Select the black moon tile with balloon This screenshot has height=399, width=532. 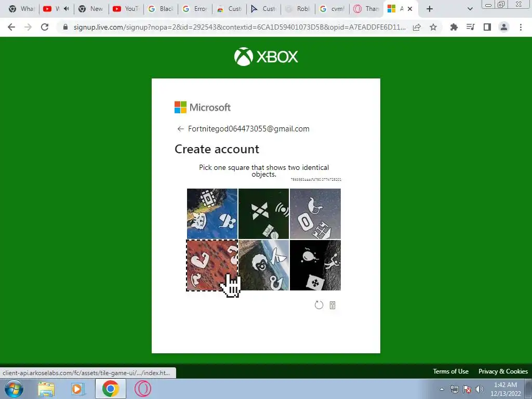(x=315, y=265)
